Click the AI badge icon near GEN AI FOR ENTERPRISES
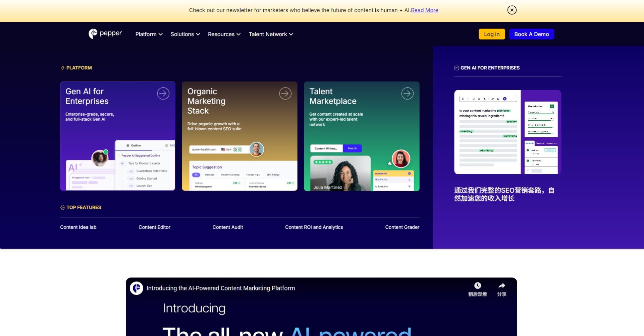 coord(457,67)
